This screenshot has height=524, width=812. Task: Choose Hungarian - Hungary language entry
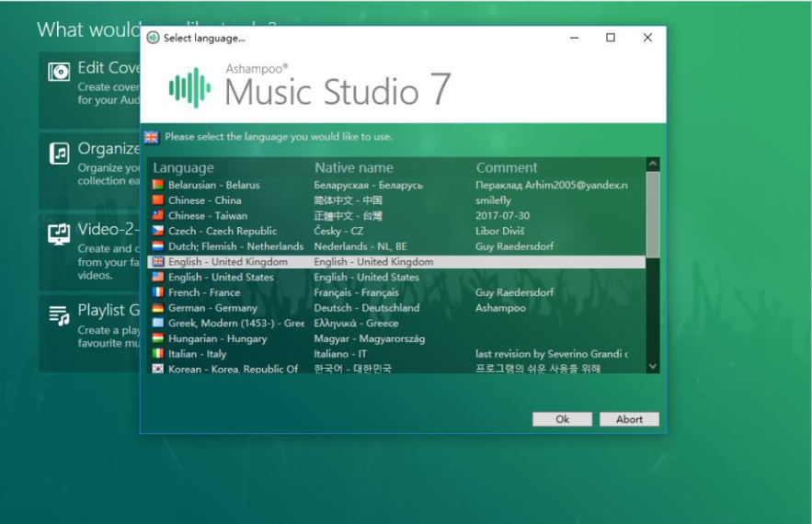point(218,338)
